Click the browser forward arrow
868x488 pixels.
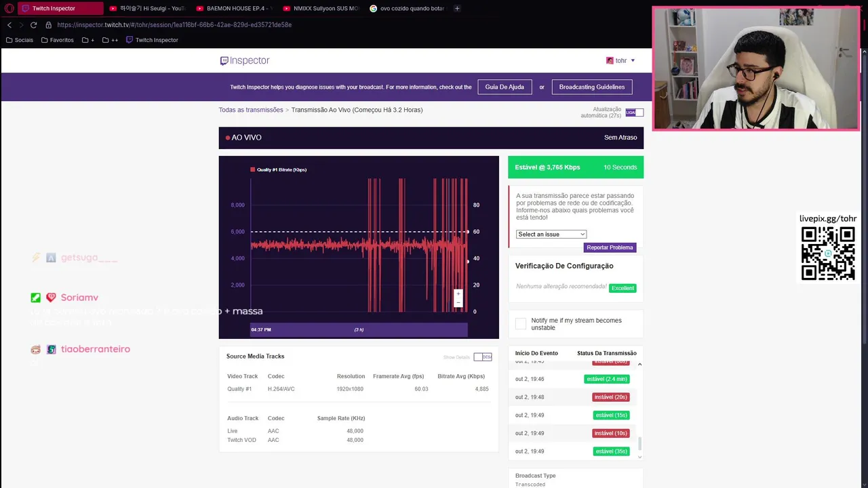[x=22, y=25]
